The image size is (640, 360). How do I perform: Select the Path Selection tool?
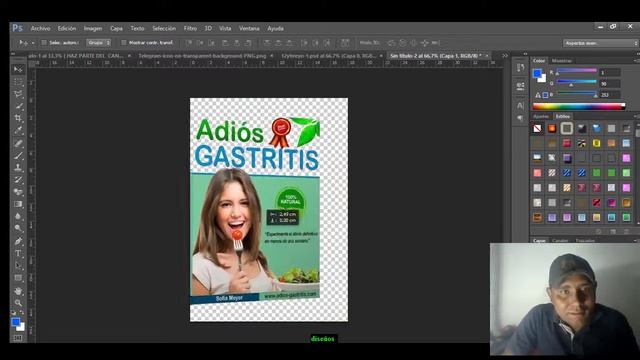pyautogui.click(x=18, y=266)
